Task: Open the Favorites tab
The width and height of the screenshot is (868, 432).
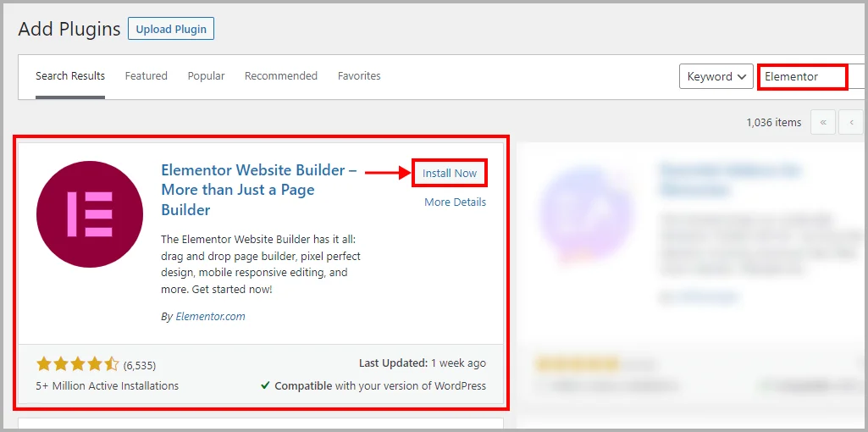Action: (x=359, y=76)
